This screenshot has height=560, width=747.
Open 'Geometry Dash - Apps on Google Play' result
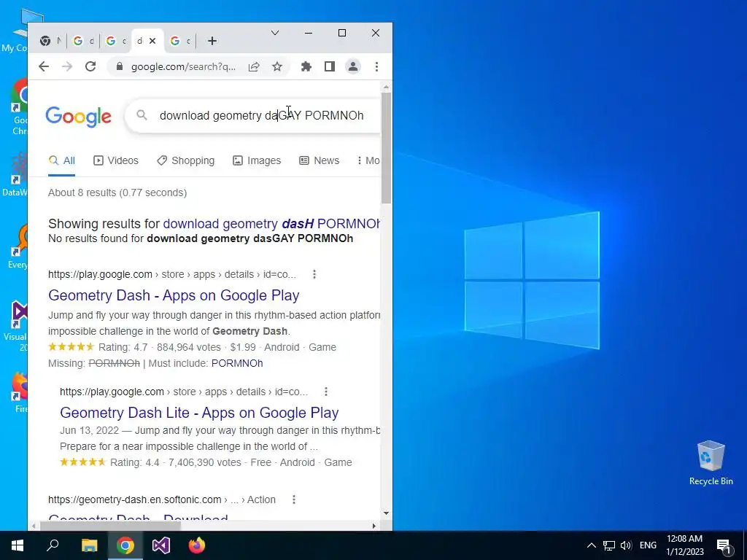(x=174, y=295)
